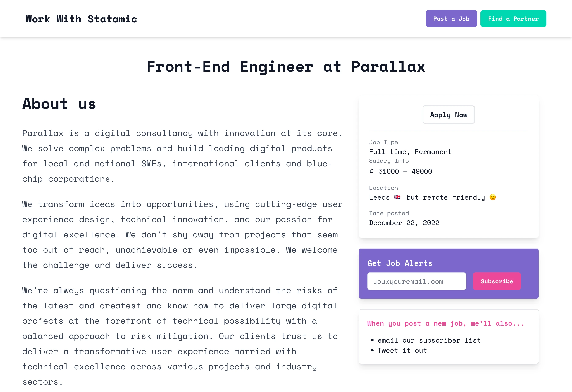The image size is (572, 392).
Task: Click the Apply Now button
Action: [448, 115]
